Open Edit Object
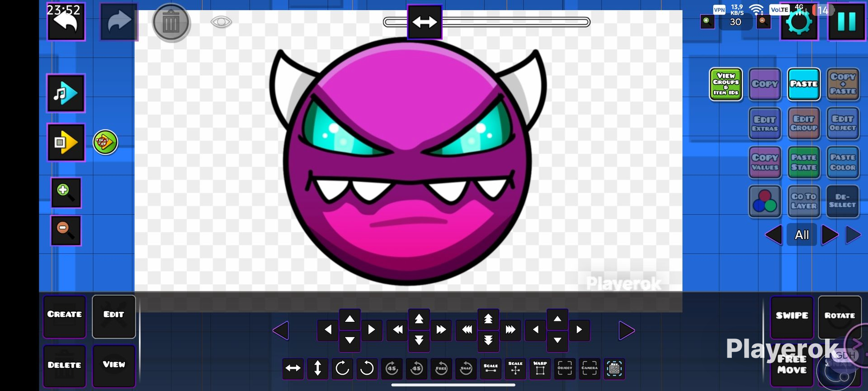868x391 pixels. tap(843, 123)
